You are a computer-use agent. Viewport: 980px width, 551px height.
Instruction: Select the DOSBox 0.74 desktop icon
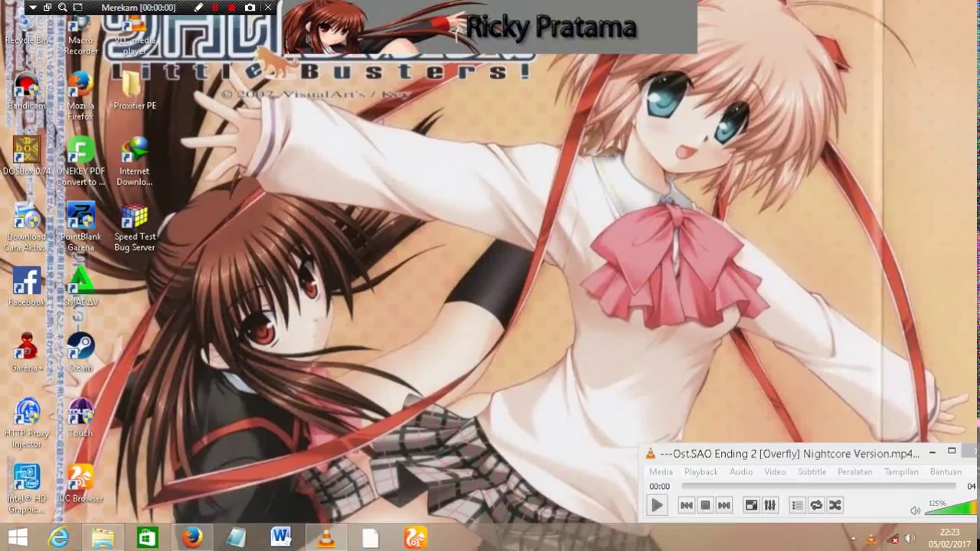(27, 157)
